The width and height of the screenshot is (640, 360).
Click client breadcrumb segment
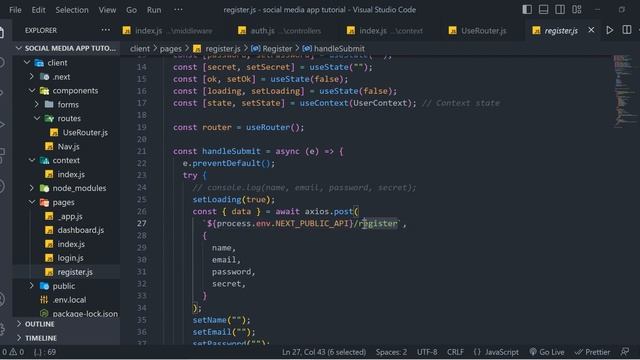click(140, 49)
